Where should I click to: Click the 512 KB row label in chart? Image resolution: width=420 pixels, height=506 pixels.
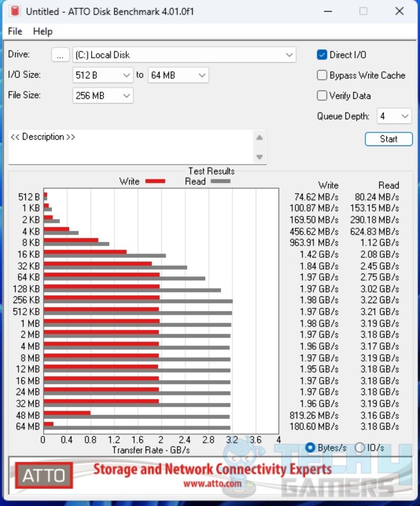point(26,312)
